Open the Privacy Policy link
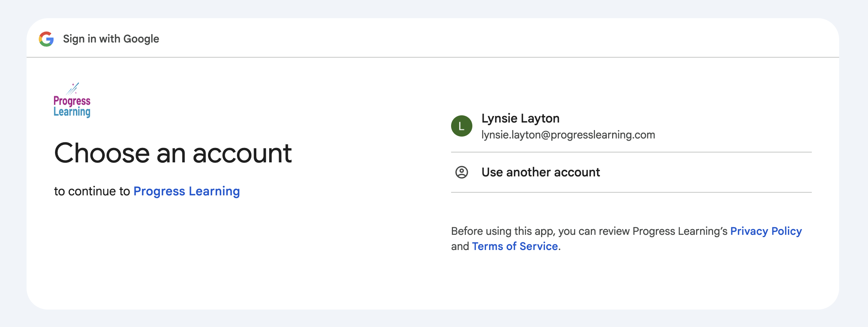868x327 pixels. pyautogui.click(x=766, y=231)
